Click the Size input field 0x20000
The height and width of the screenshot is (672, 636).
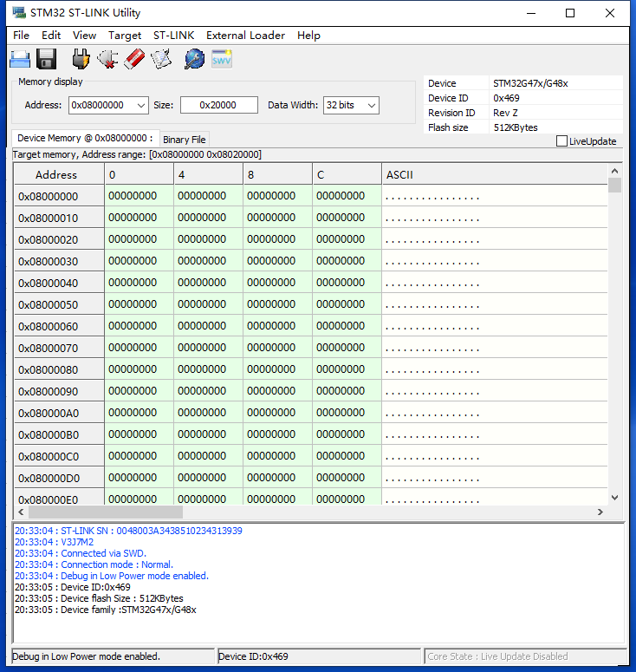[x=219, y=105]
